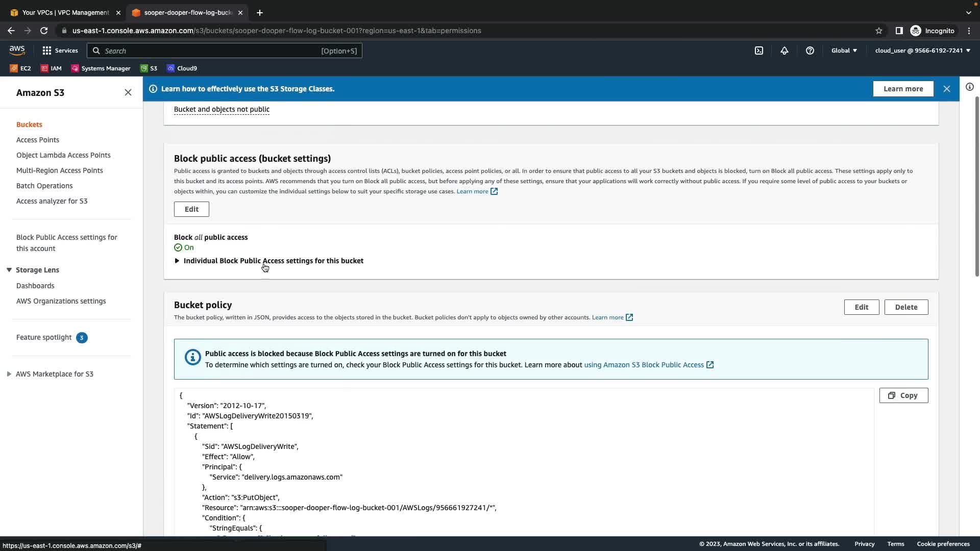This screenshot has height=551, width=980.
Task: Open the Cloud9 shortcut in favorites bar
Action: tap(182, 68)
